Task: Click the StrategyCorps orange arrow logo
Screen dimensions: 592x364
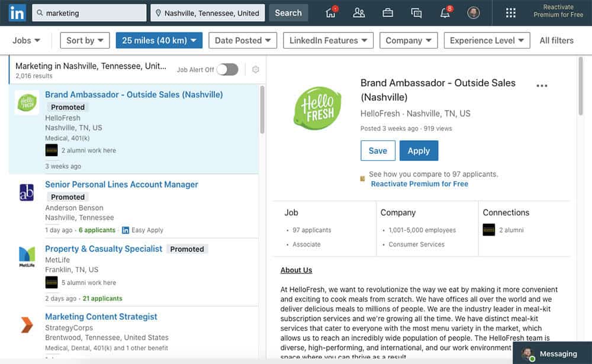Action: tap(27, 325)
